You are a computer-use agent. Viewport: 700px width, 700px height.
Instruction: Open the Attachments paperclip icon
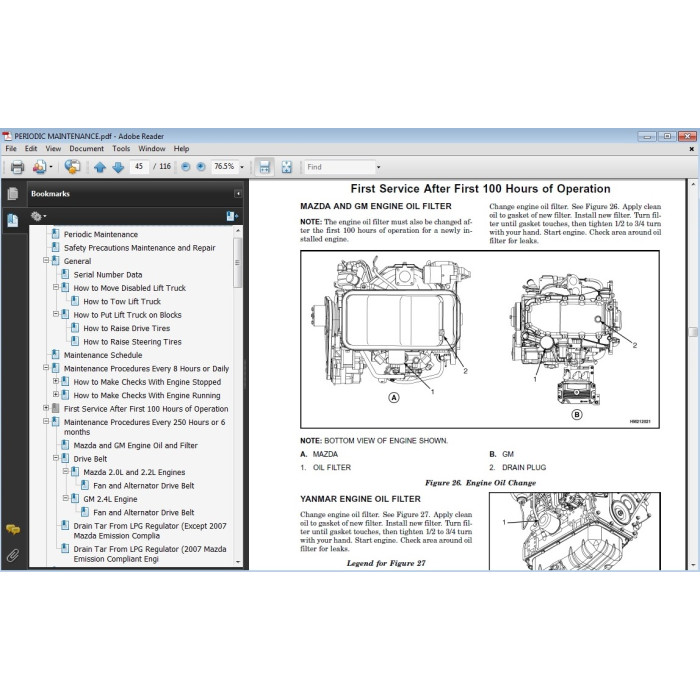(x=12, y=555)
